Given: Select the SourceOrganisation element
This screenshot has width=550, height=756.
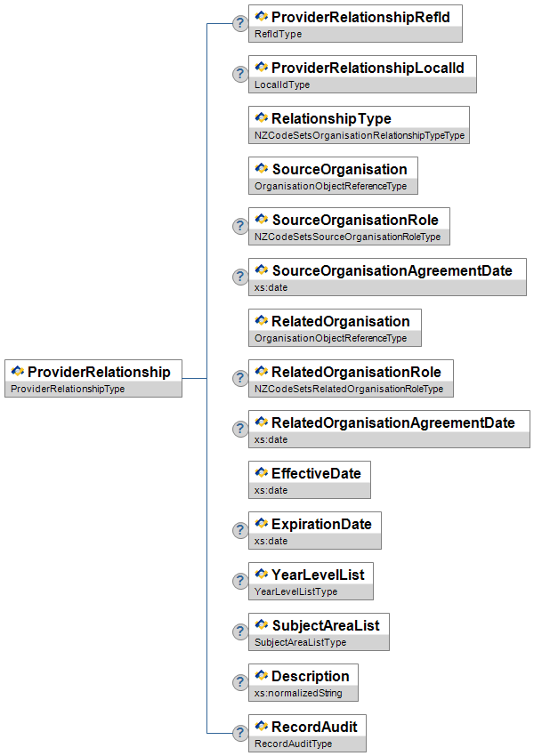Looking at the screenshot, I should tap(339, 169).
